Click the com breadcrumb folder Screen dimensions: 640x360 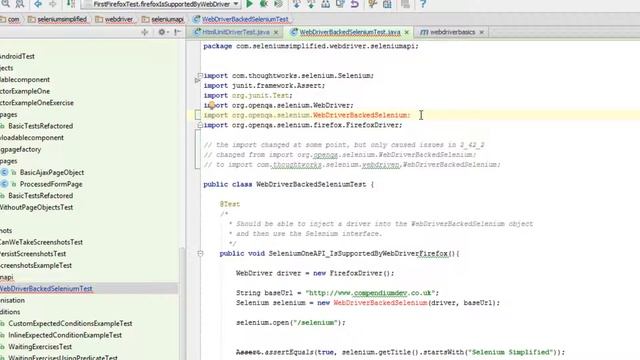[x=10, y=19]
